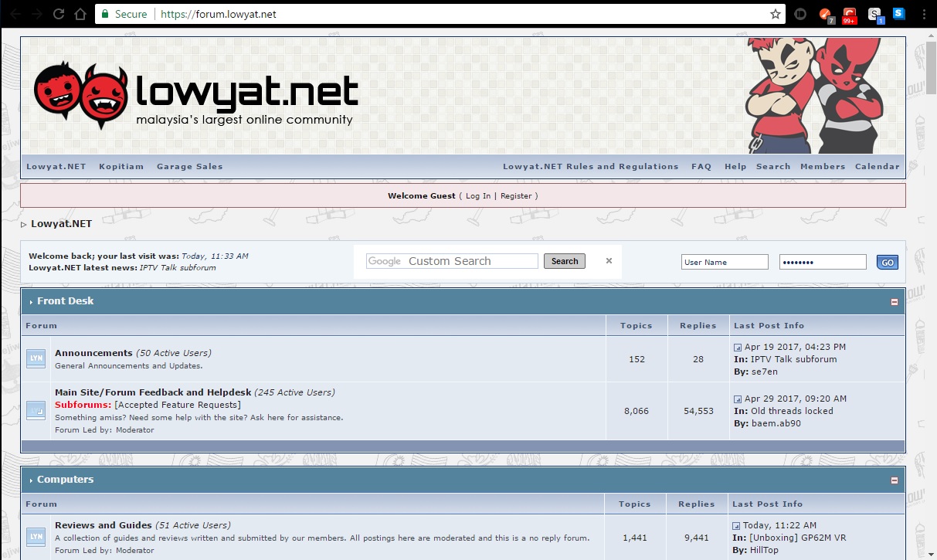Open the Lowyat.NET breadcrumb link
Screen dimensions: 937x560
(x=61, y=224)
